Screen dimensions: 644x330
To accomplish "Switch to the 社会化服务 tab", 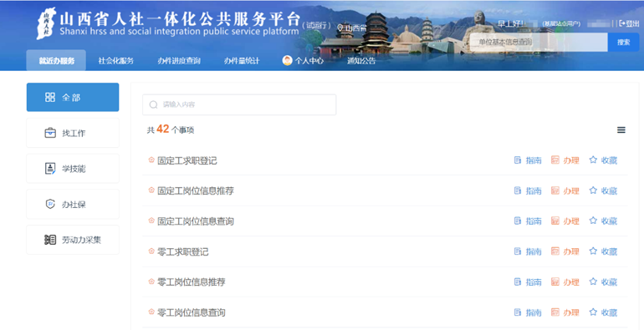I will pos(115,61).
